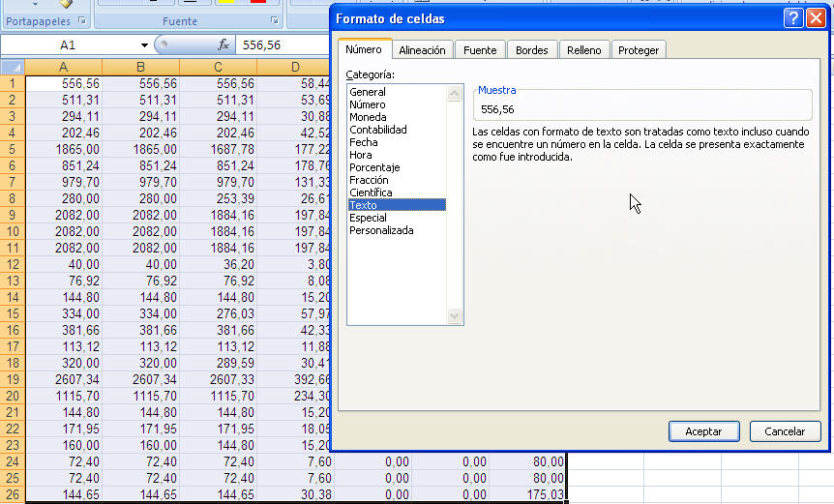Click the Name Box showing A1

click(x=69, y=45)
